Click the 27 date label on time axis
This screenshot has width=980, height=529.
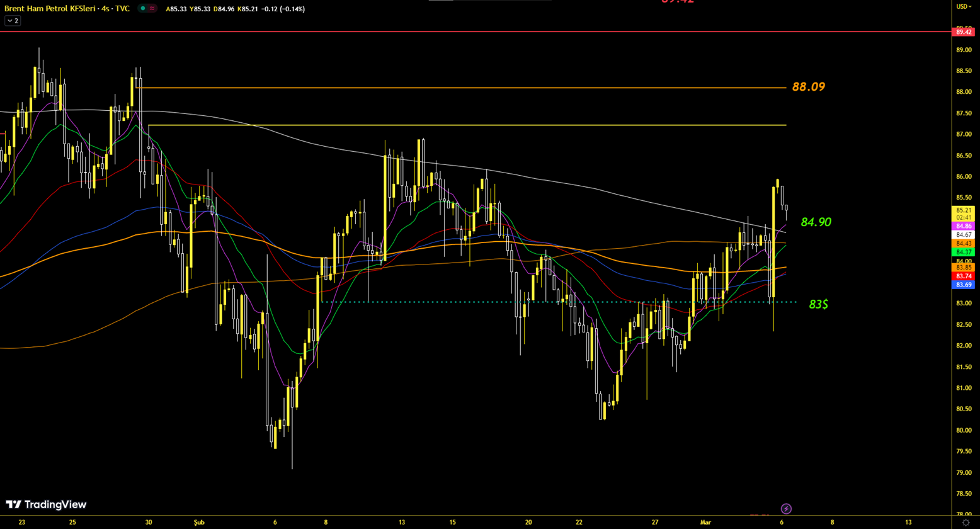pyautogui.click(x=655, y=522)
